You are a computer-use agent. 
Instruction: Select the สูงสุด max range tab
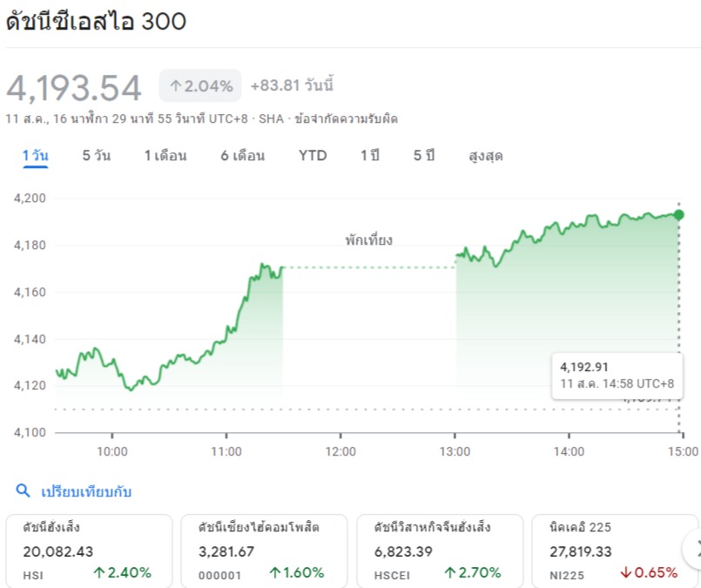coord(486,156)
